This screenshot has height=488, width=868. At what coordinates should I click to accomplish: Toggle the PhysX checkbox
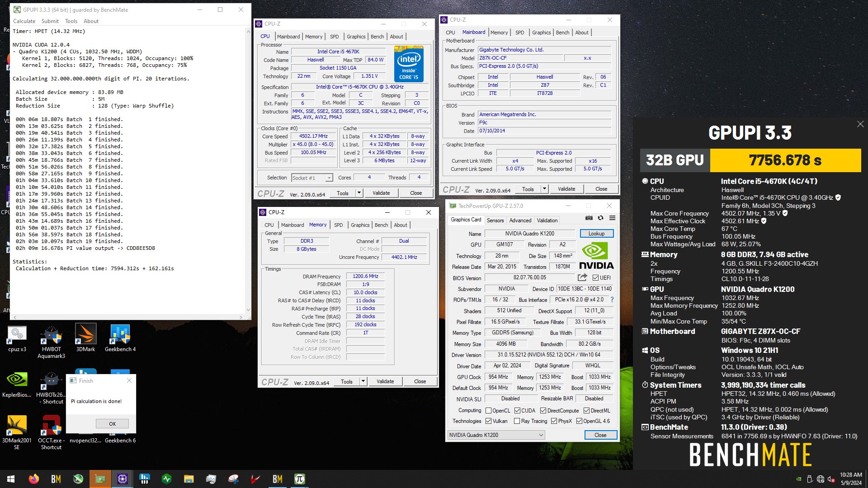click(554, 421)
